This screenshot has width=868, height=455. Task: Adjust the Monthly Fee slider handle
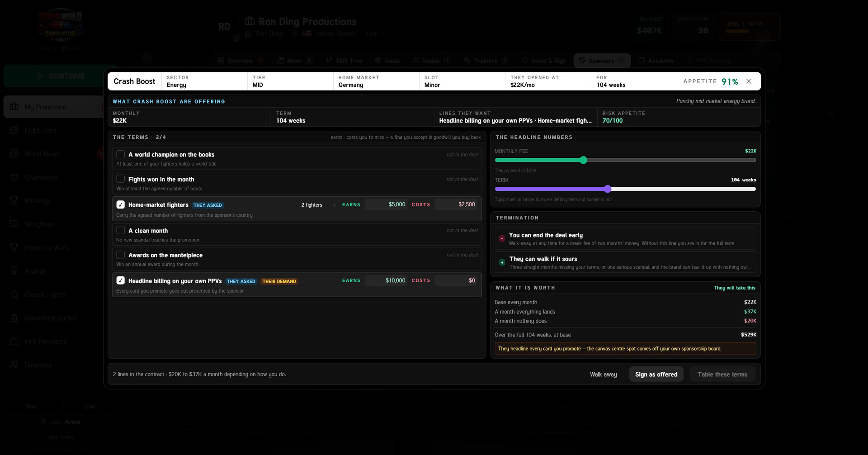pos(584,160)
